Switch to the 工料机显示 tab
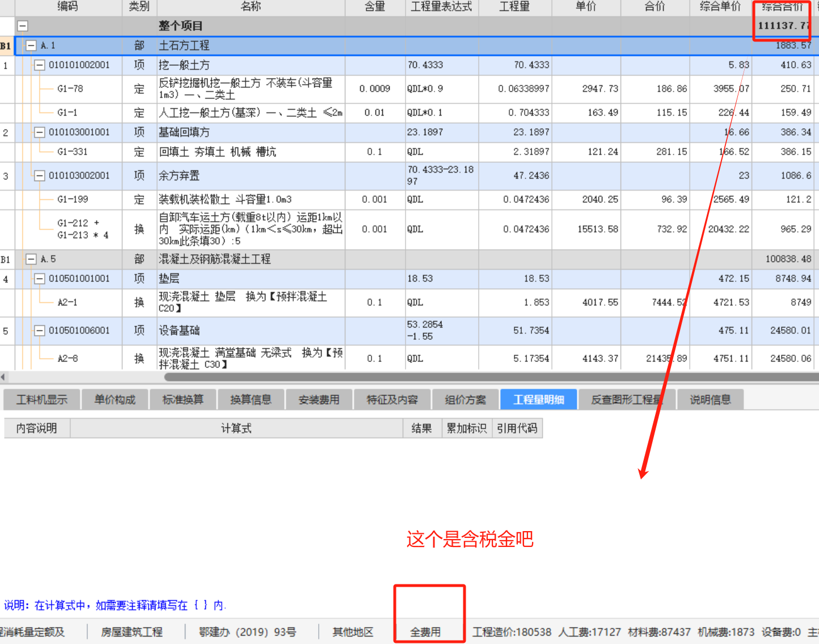 [41, 399]
